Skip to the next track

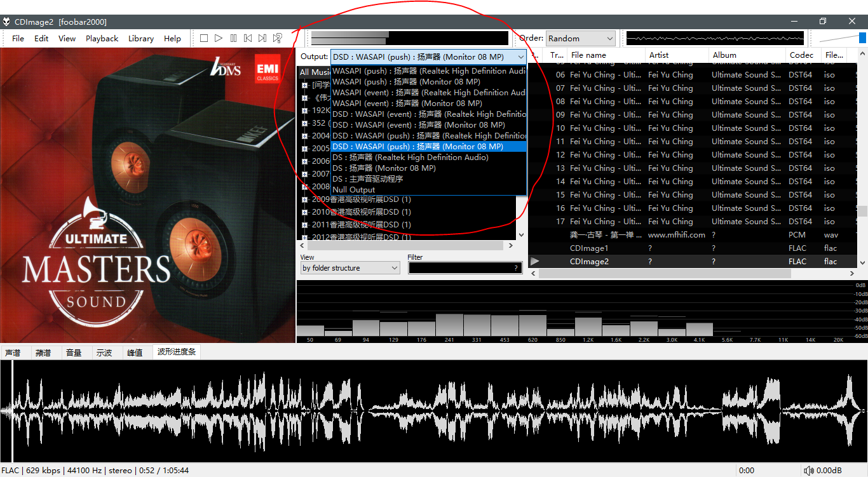(262, 38)
